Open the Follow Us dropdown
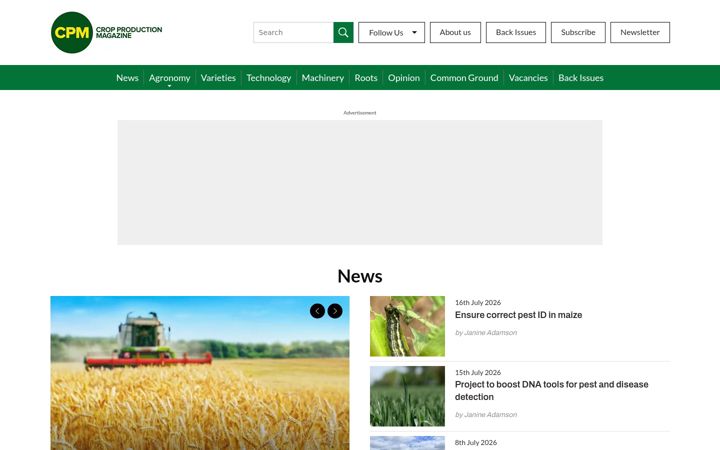Viewport: 720px width, 450px height. click(392, 33)
